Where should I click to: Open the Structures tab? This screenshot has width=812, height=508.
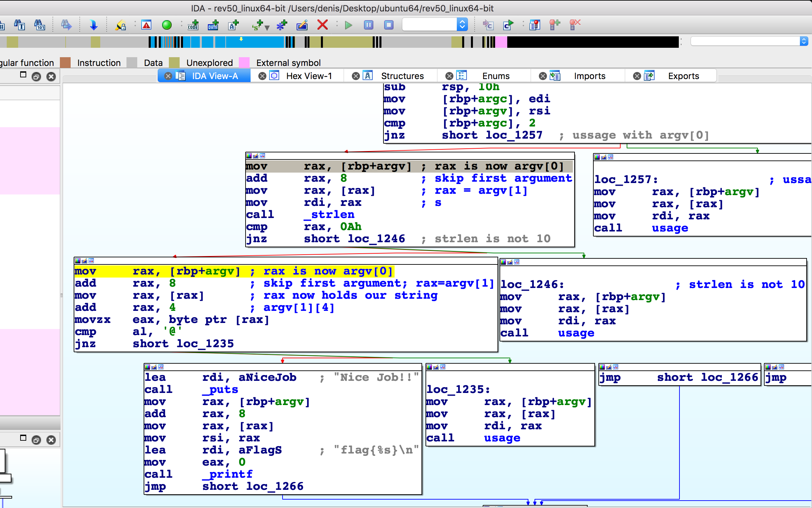click(x=402, y=76)
